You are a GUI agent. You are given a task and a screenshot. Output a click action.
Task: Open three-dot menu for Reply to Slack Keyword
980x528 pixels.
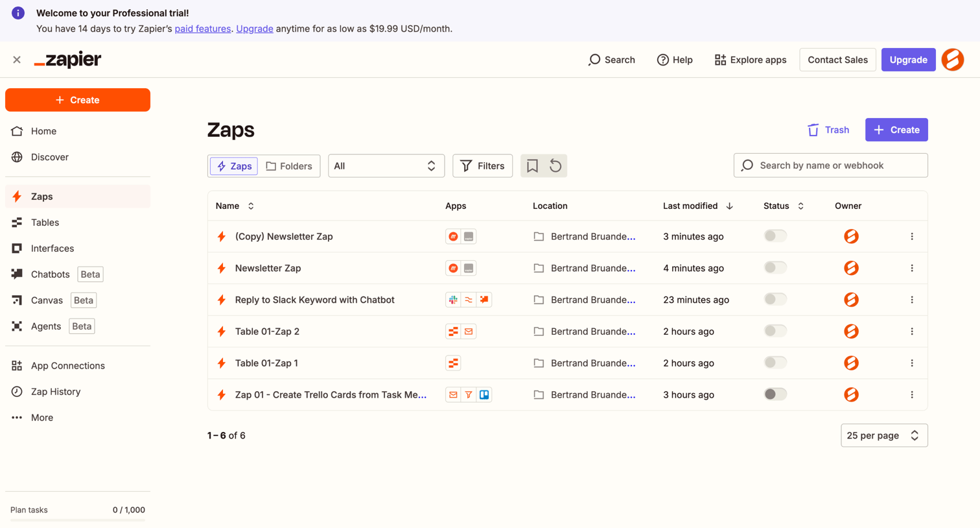click(x=912, y=300)
